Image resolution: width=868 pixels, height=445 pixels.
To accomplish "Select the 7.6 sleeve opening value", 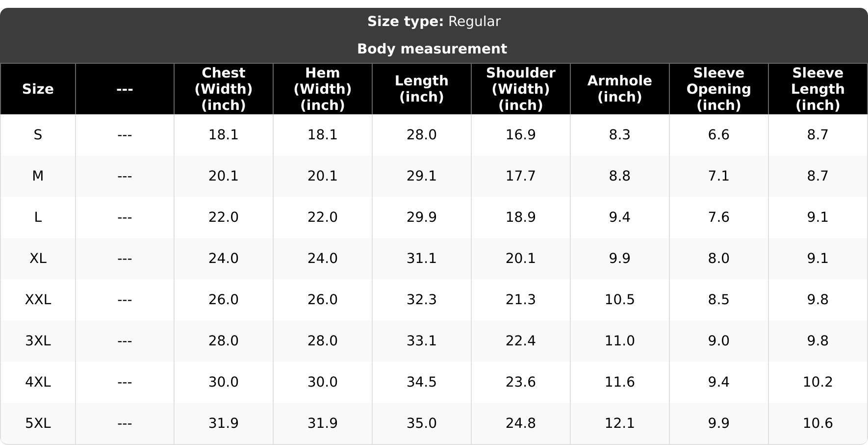I will click(x=719, y=217).
